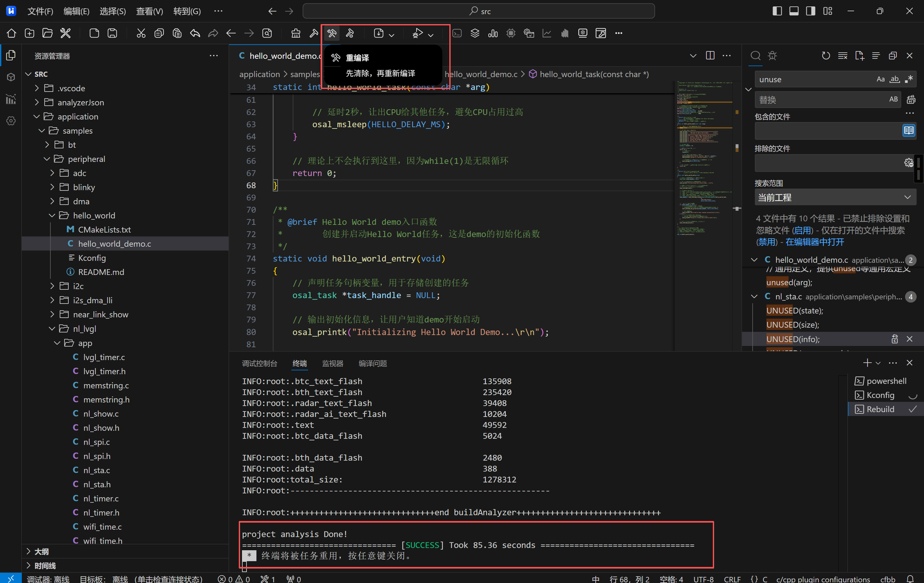Click the build hammer icon

pyautogui.click(x=314, y=33)
